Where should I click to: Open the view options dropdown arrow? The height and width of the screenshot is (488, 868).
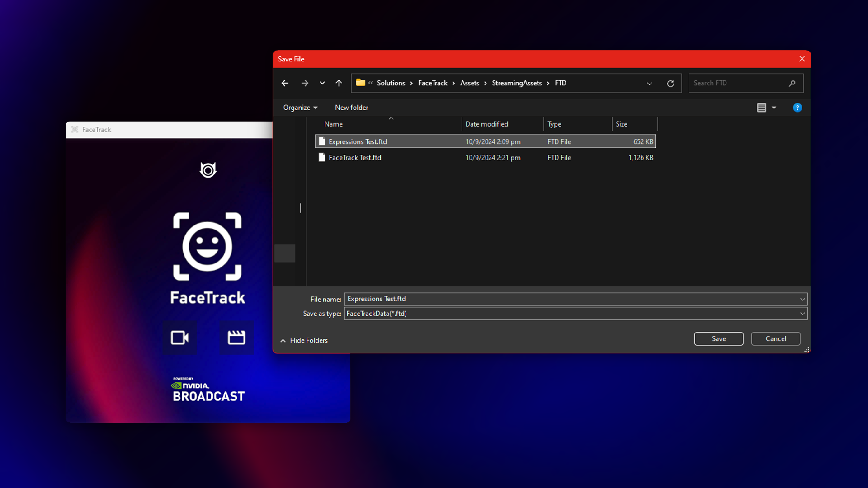774,108
